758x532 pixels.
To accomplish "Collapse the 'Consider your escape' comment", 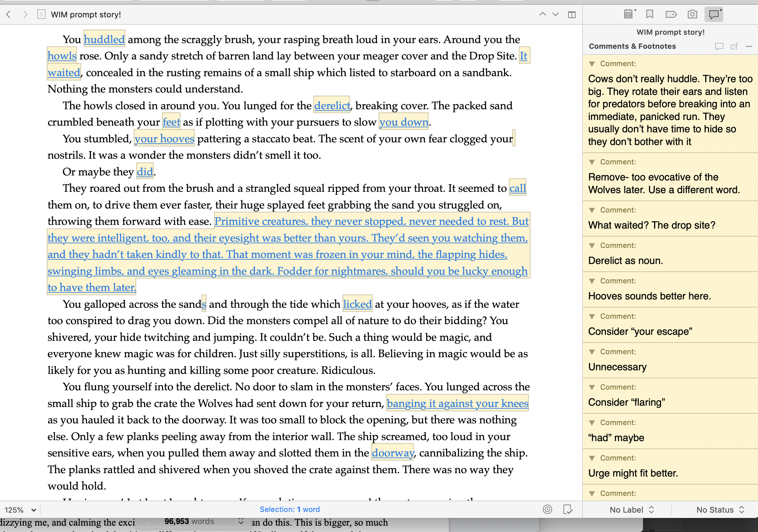I will (592, 316).
